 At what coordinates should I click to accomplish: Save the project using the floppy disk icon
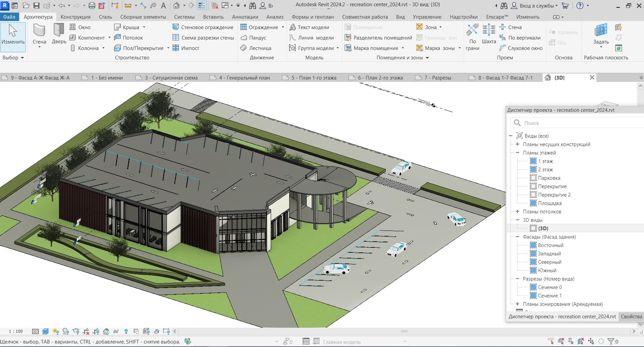coord(36,6)
